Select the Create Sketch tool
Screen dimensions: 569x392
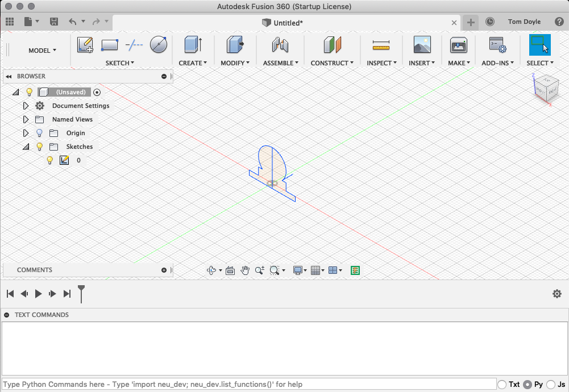coord(85,44)
